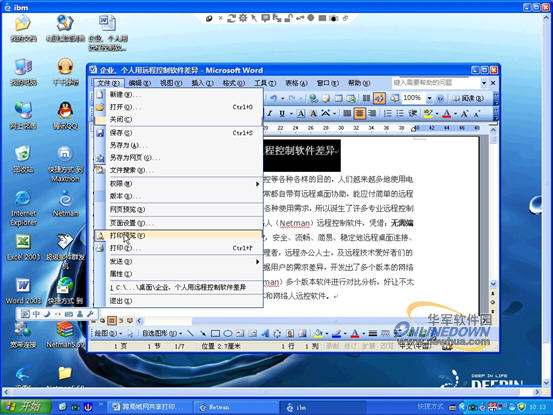Viewport: 553px width, 415px height.
Task: Select the Oval drawing tool
Action: (228, 333)
